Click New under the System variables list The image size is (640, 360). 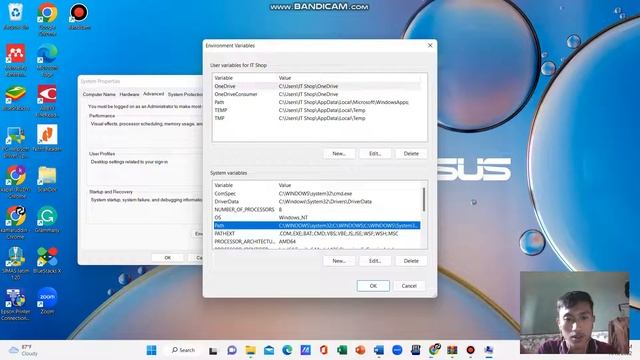(339, 261)
